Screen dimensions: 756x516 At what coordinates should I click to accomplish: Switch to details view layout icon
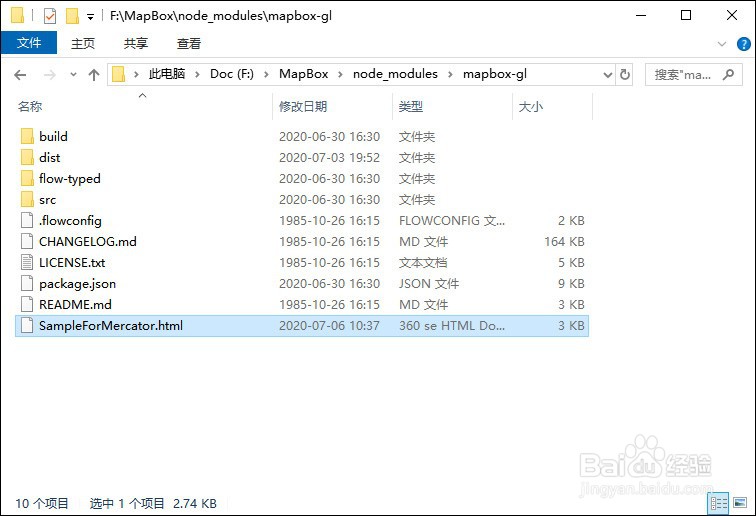(718, 504)
